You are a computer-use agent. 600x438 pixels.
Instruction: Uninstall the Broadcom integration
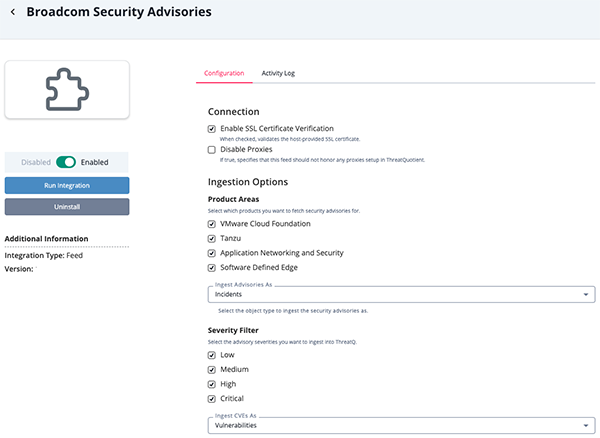[67, 207]
